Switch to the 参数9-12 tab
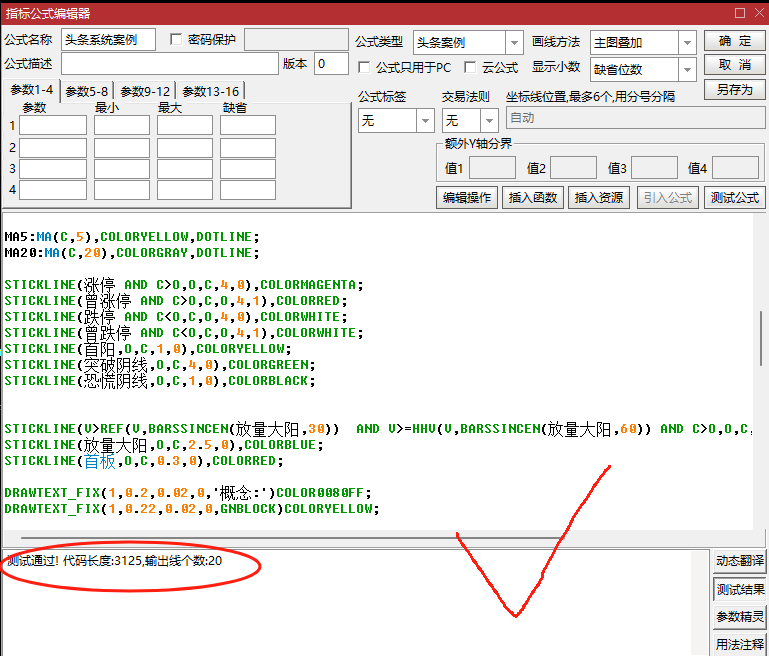769x656 pixels. (145, 91)
